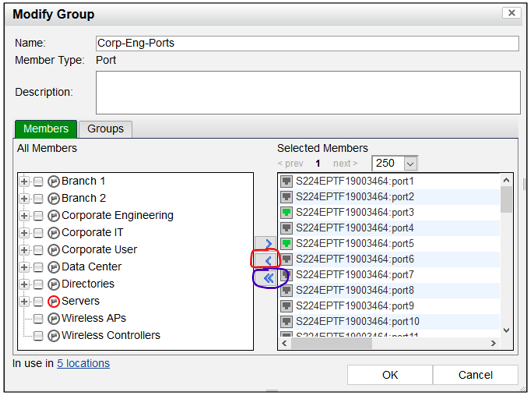This screenshot has width=531, height=396.
Task: Close the Modify Group dialog
Action: [x=511, y=13]
